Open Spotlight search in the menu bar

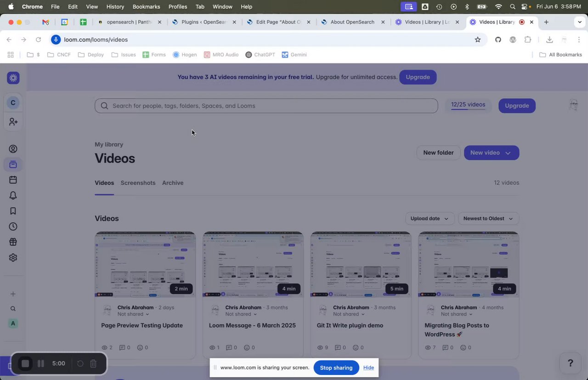(513, 6)
